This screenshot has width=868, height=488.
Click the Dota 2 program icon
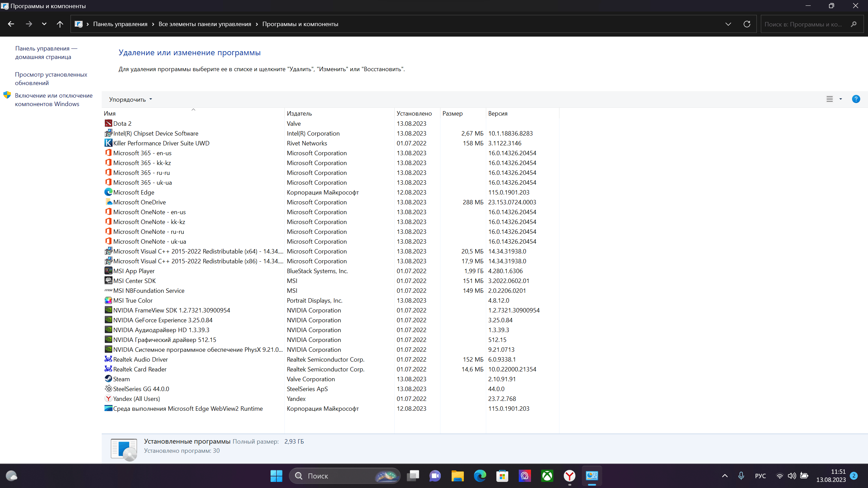tap(108, 123)
